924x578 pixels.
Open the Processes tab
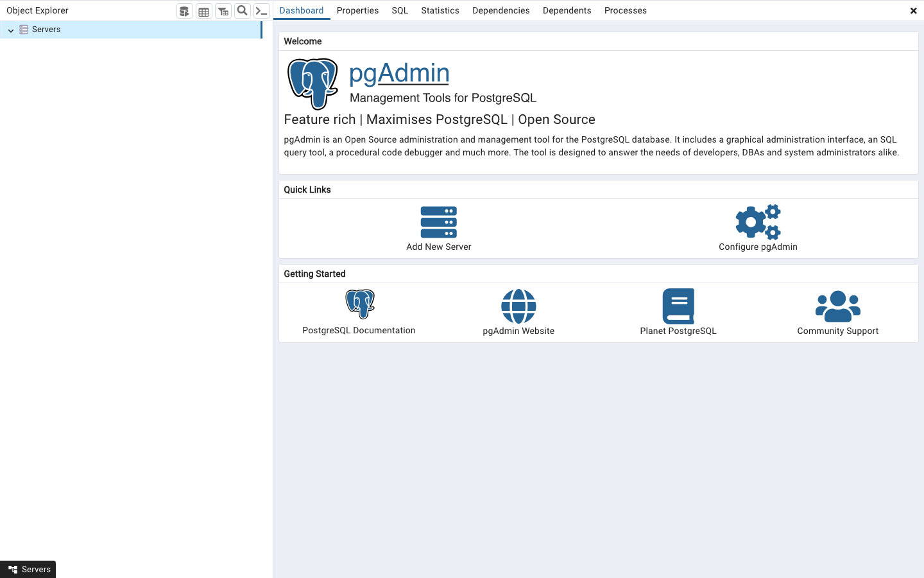click(626, 10)
